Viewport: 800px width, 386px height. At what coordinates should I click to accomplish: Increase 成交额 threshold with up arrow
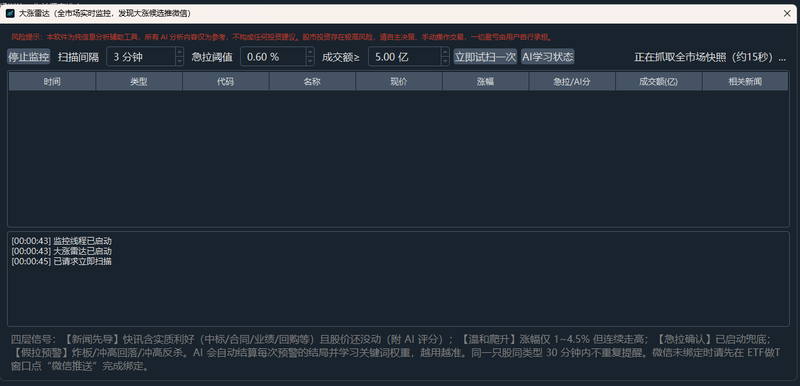pyautogui.click(x=444, y=52)
